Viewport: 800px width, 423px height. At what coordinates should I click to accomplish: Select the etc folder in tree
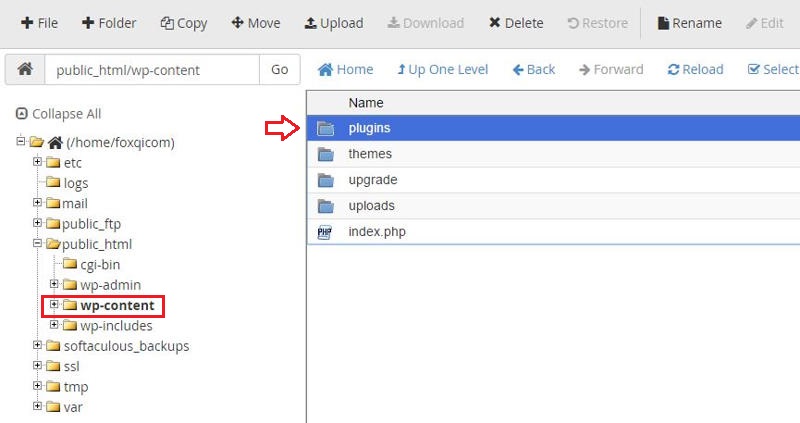click(72, 163)
